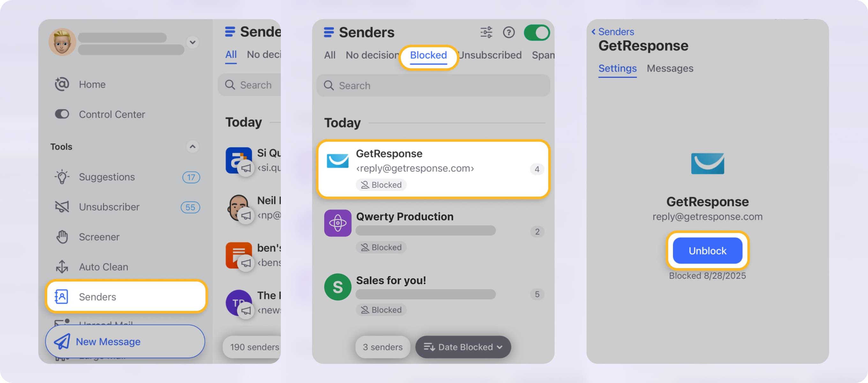Switch to the Blocked tab

pyautogui.click(x=428, y=55)
